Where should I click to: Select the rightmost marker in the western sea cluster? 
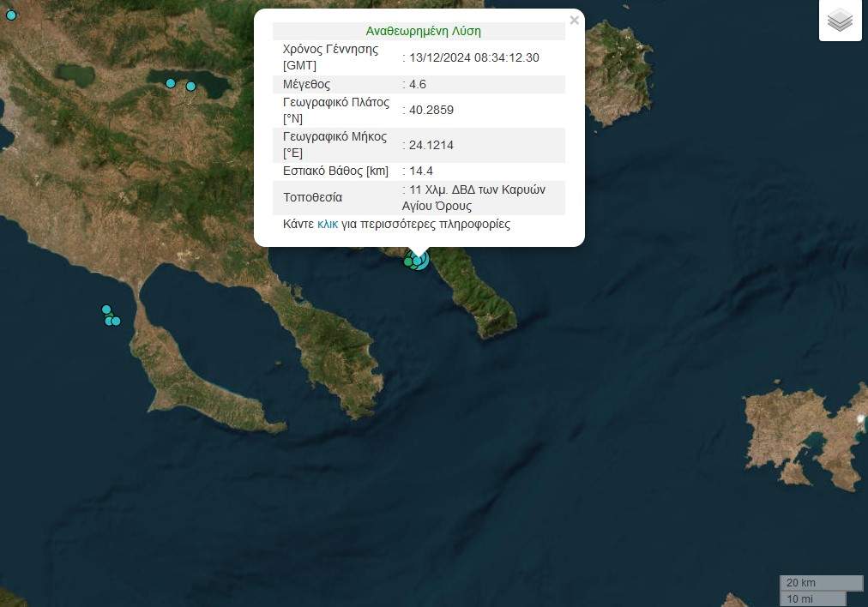click(x=117, y=322)
